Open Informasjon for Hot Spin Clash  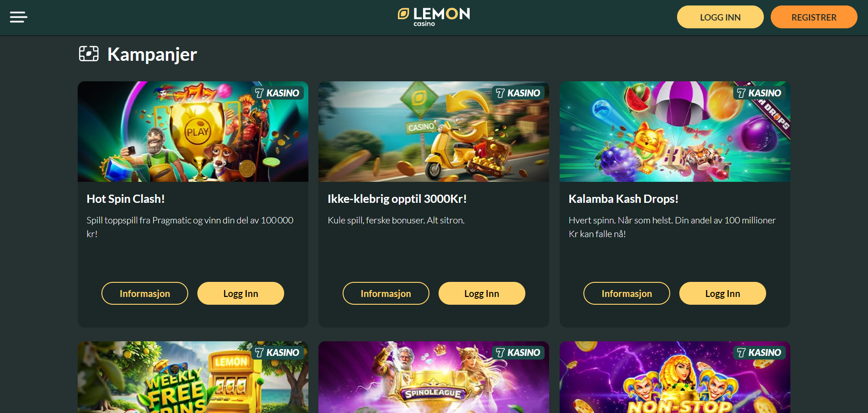(145, 293)
